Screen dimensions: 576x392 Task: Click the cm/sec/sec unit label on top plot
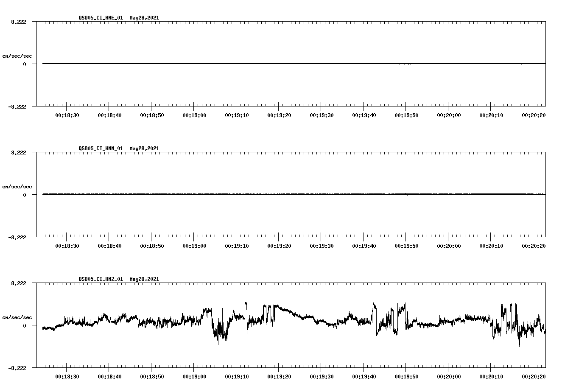pyautogui.click(x=17, y=56)
